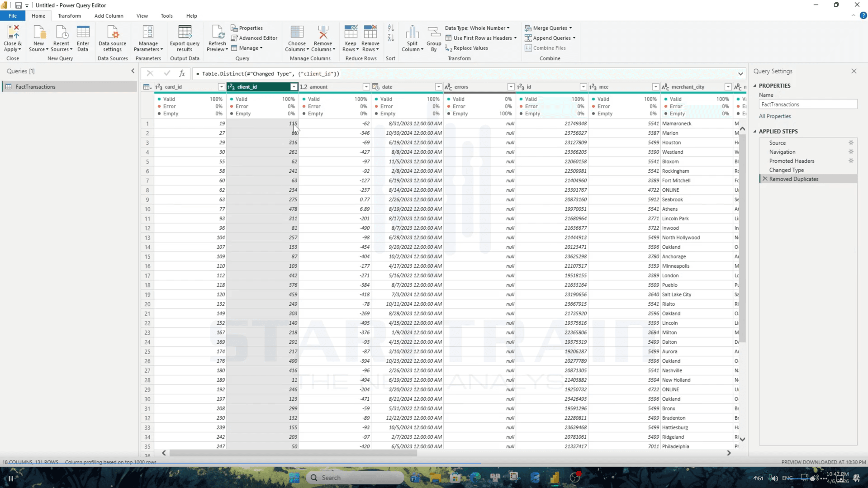
Task: Click All Properties link
Action: (x=775, y=116)
